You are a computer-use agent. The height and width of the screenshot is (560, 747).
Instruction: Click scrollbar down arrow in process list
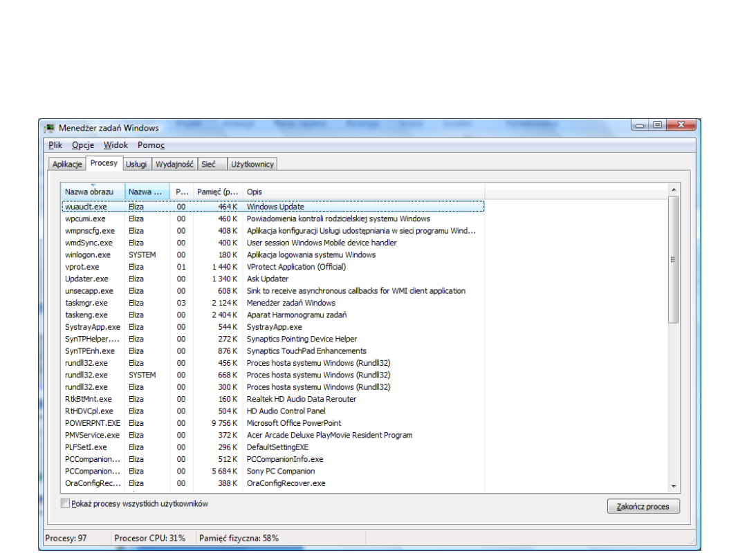pyautogui.click(x=674, y=487)
